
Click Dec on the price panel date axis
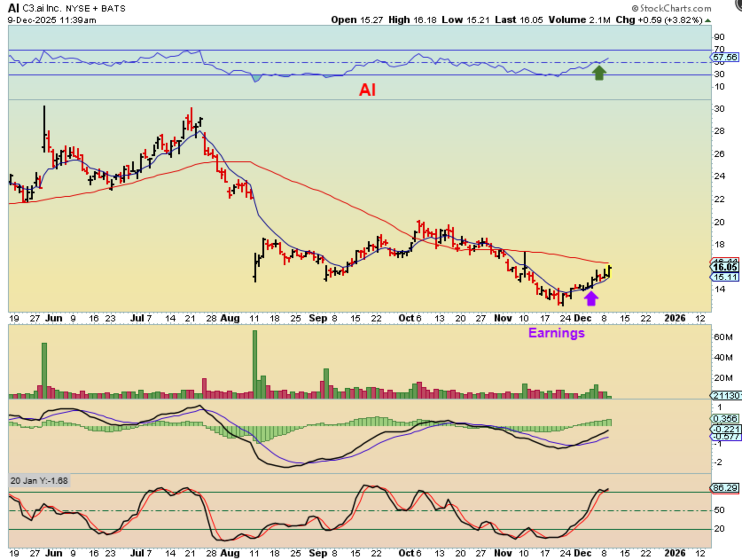click(x=582, y=318)
